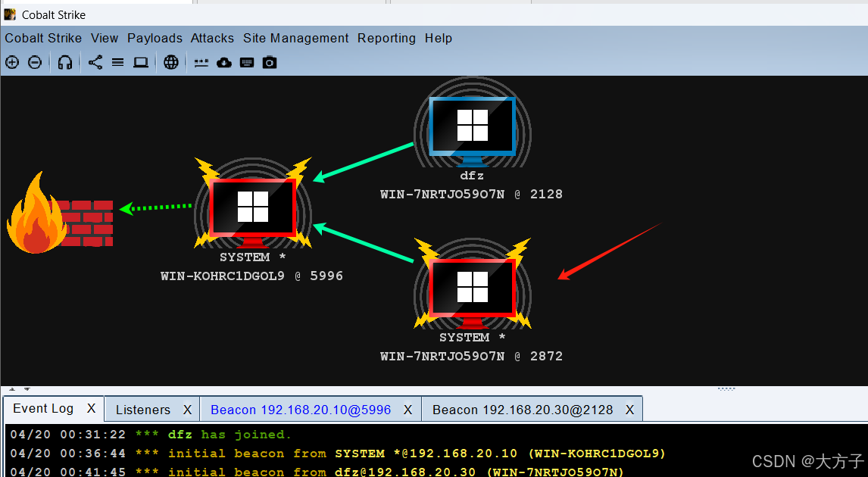Click label WIN-7NRTJO59O7N @ 2872
Image resolution: width=868 pixels, height=477 pixels.
(x=471, y=357)
